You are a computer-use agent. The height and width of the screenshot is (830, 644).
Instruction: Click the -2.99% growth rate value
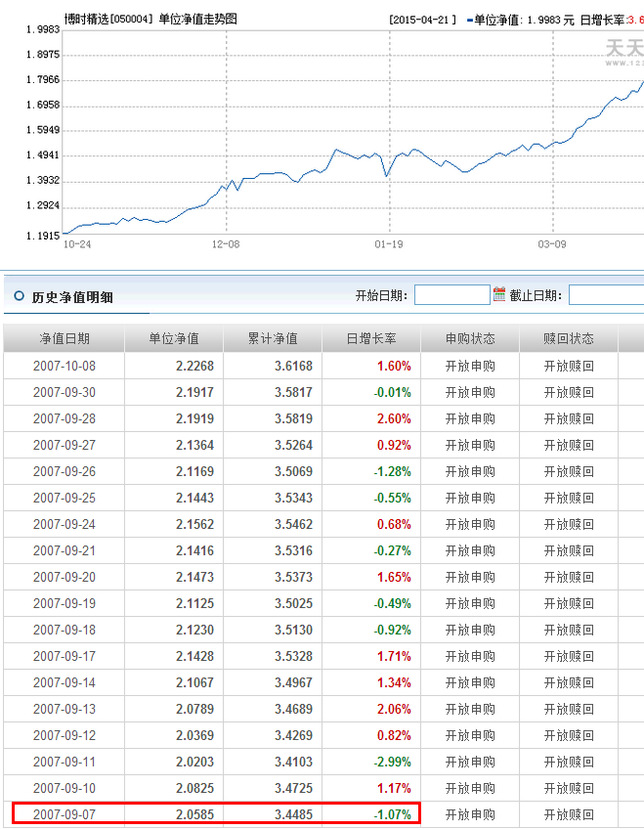392,762
